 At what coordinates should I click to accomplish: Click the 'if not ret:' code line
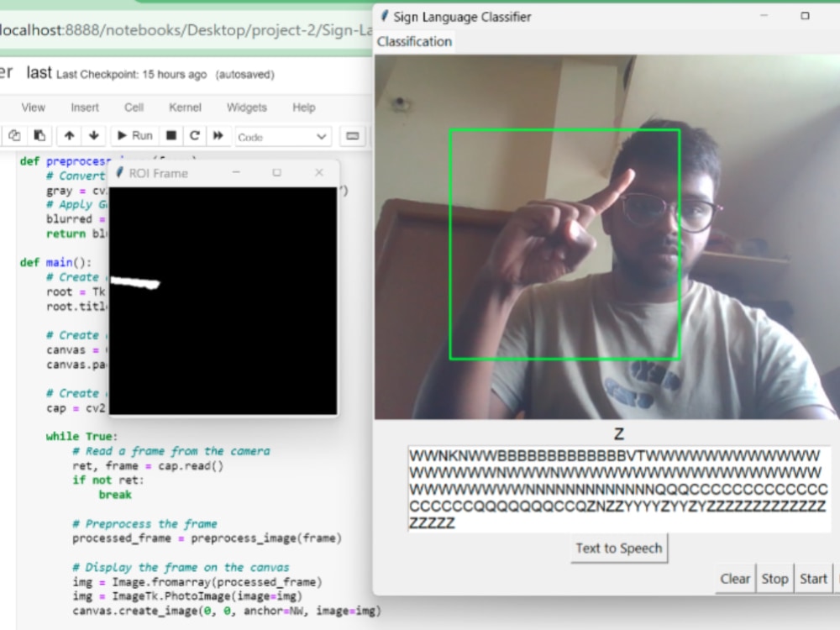[108, 480]
